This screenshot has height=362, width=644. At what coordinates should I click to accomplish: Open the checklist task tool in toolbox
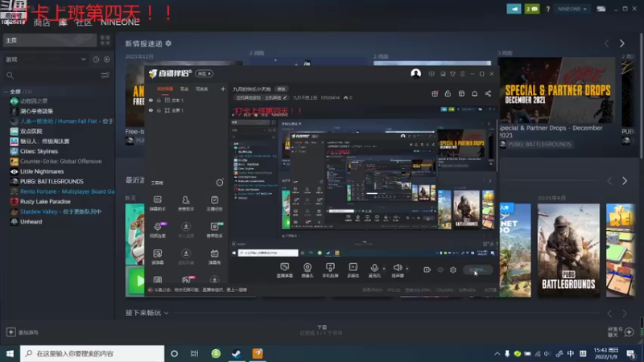[214, 203]
